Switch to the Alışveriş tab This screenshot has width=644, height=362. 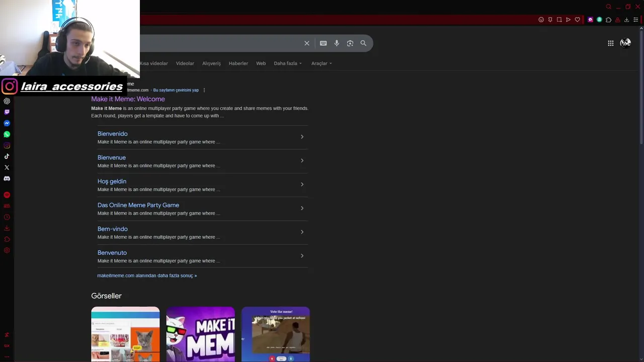coord(211,63)
